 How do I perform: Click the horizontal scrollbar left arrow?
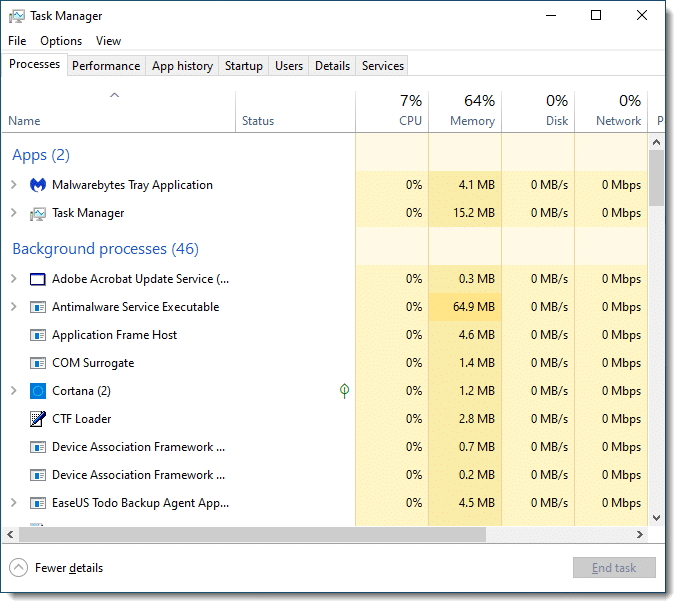pos(10,537)
